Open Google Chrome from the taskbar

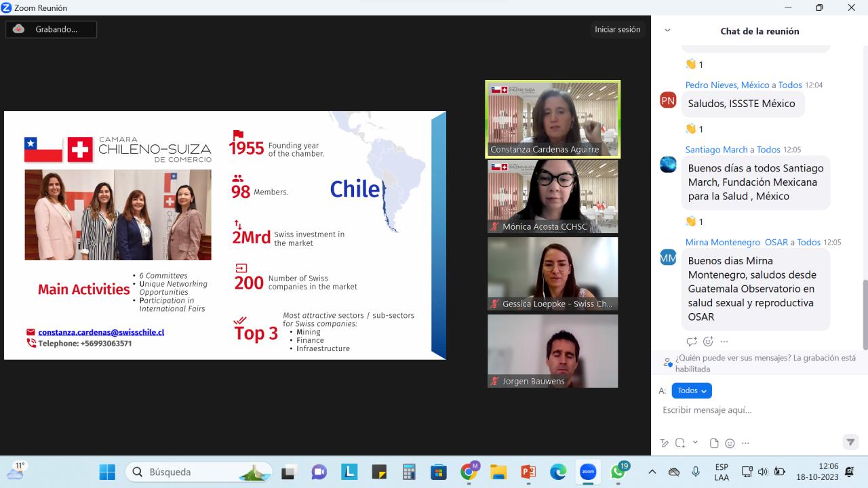pyautogui.click(x=469, y=472)
